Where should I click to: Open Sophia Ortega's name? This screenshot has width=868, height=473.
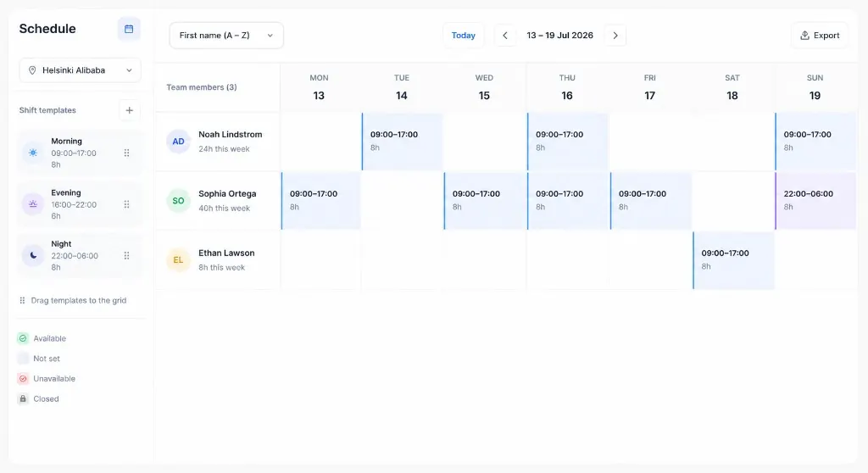(227, 194)
